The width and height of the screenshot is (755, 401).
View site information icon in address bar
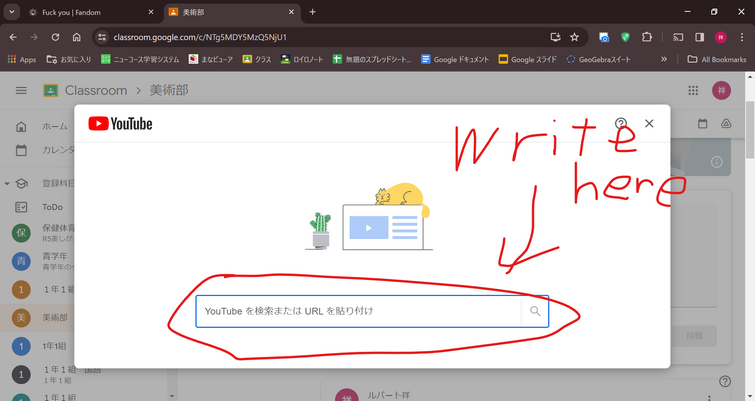(102, 37)
